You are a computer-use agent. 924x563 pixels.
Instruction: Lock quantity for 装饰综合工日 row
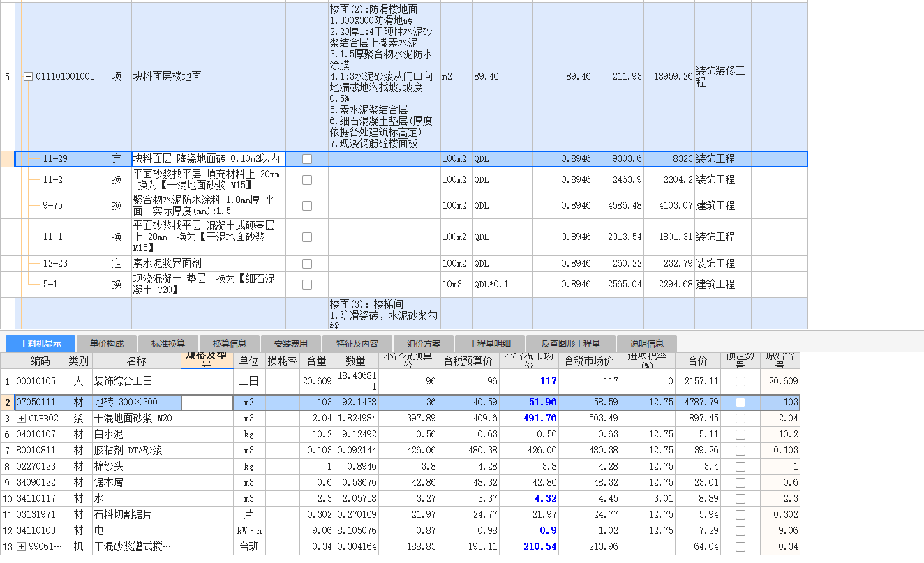coord(740,382)
